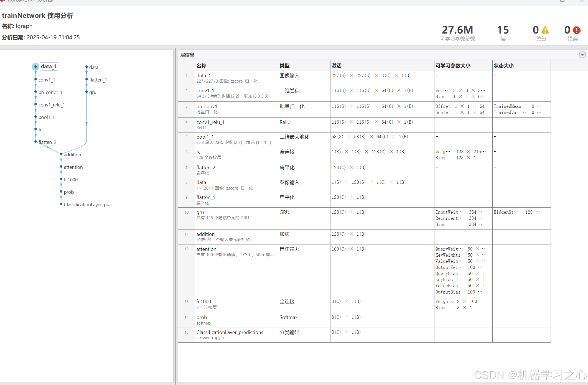Click the 类型 column header
This screenshot has height=385, width=588.
tap(284, 66)
